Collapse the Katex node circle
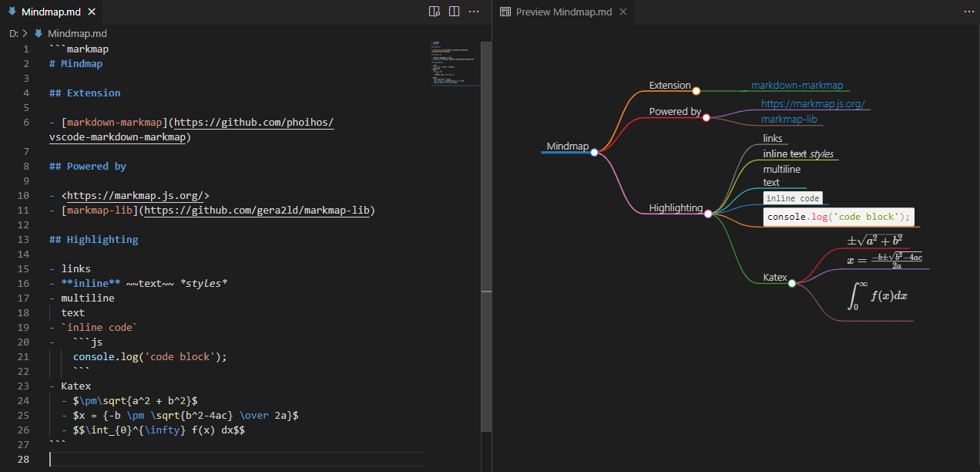 pyautogui.click(x=791, y=282)
